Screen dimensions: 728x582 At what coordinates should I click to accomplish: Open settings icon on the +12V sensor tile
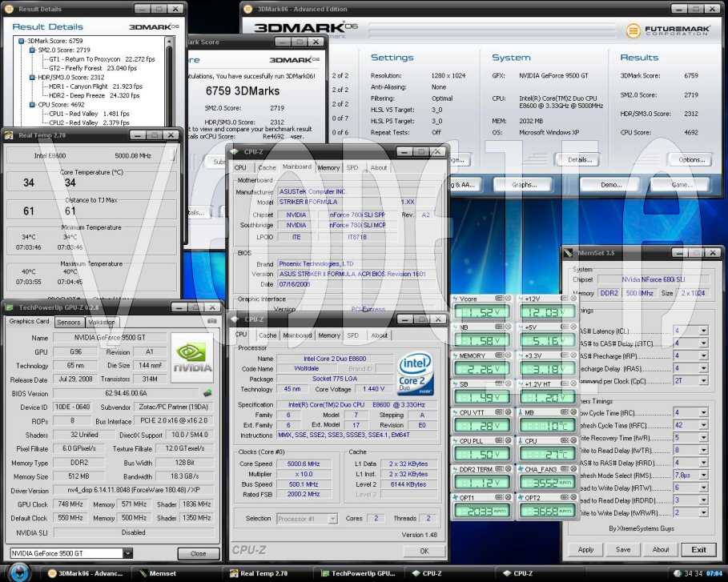tap(565, 299)
